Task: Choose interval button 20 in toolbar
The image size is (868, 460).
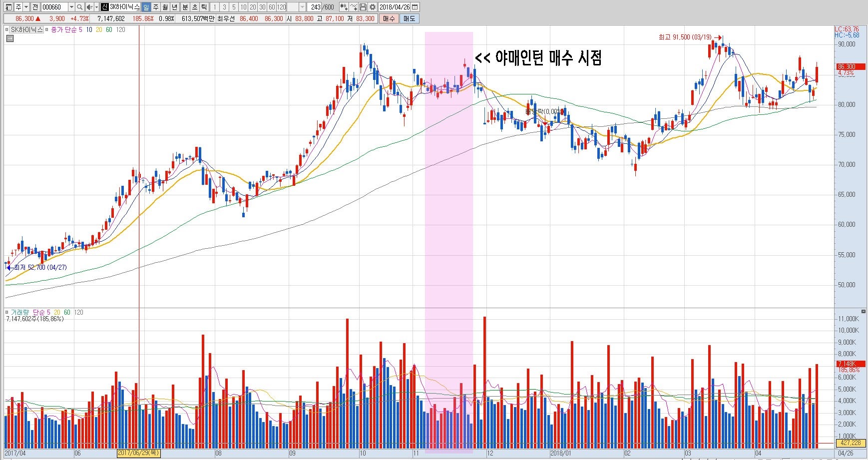Action: coord(253,7)
